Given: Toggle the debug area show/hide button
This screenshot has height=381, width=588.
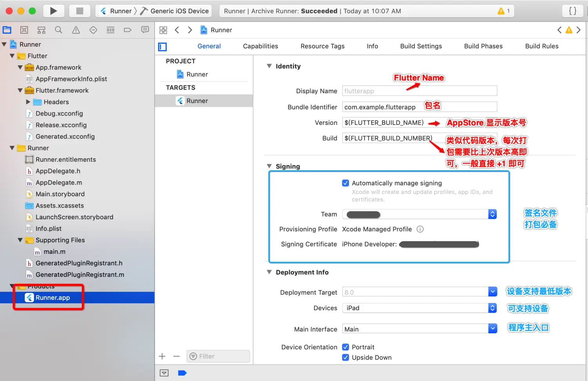Looking at the screenshot, I should click(x=164, y=373).
